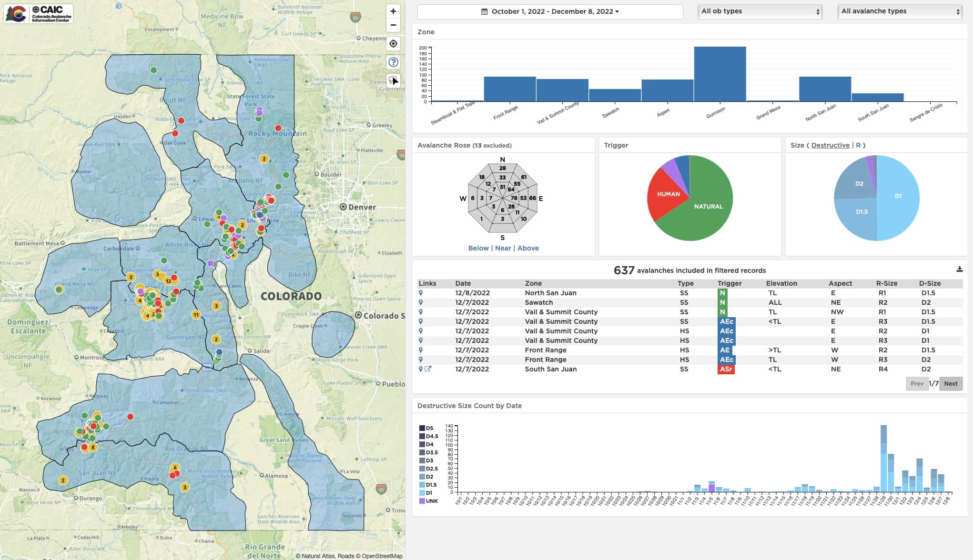
Task: Go to next page of records
Action: tap(951, 383)
